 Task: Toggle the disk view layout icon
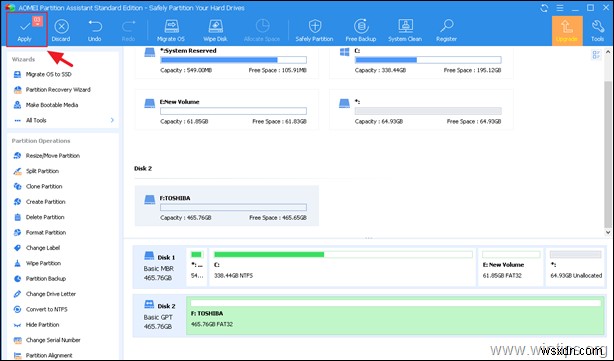[x=596, y=55]
